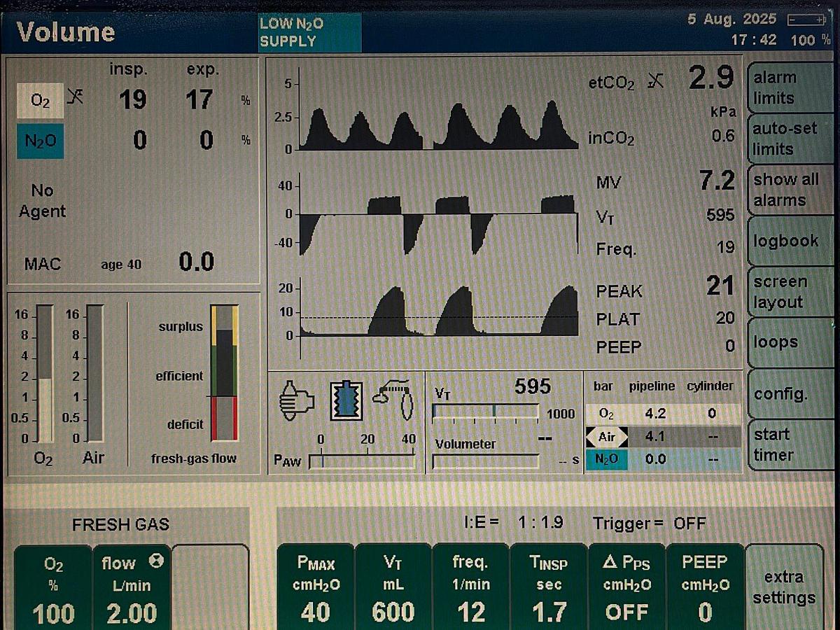Screen dimensions: 840x630
Task: Toggle the Δ Pps OFF soft key
Action: 627,588
